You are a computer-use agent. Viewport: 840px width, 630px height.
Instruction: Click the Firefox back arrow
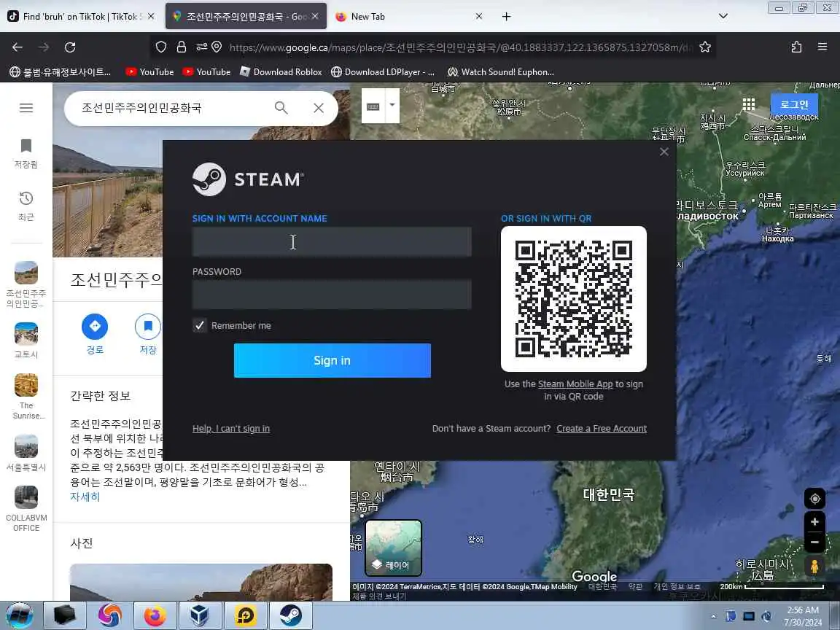click(x=17, y=47)
